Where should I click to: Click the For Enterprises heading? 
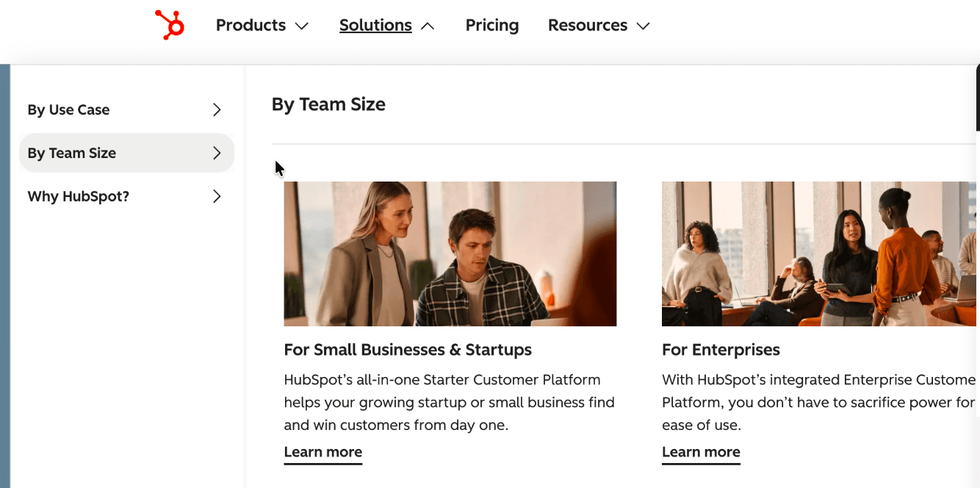tap(721, 350)
